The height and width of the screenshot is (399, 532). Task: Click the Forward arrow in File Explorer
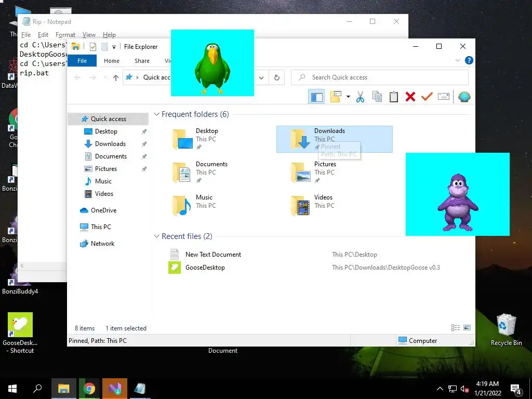pyautogui.click(x=92, y=78)
